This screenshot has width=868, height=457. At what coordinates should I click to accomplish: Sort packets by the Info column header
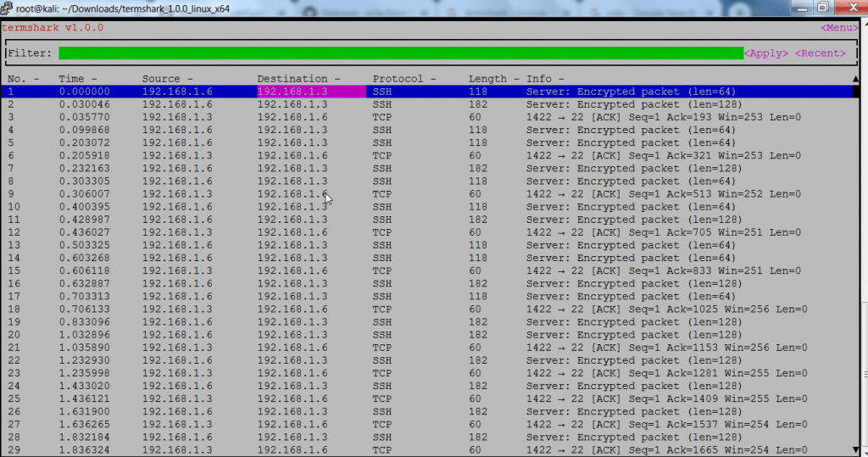click(x=545, y=79)
